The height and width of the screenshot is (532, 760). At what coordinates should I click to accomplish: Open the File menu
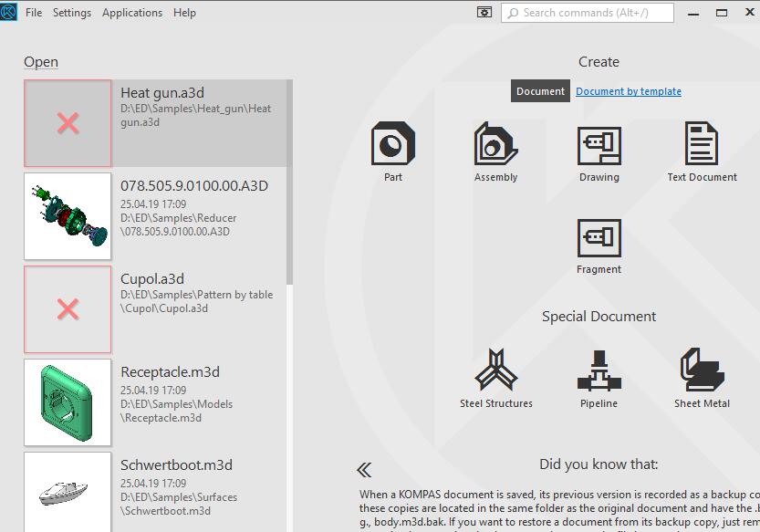point(34,13)
